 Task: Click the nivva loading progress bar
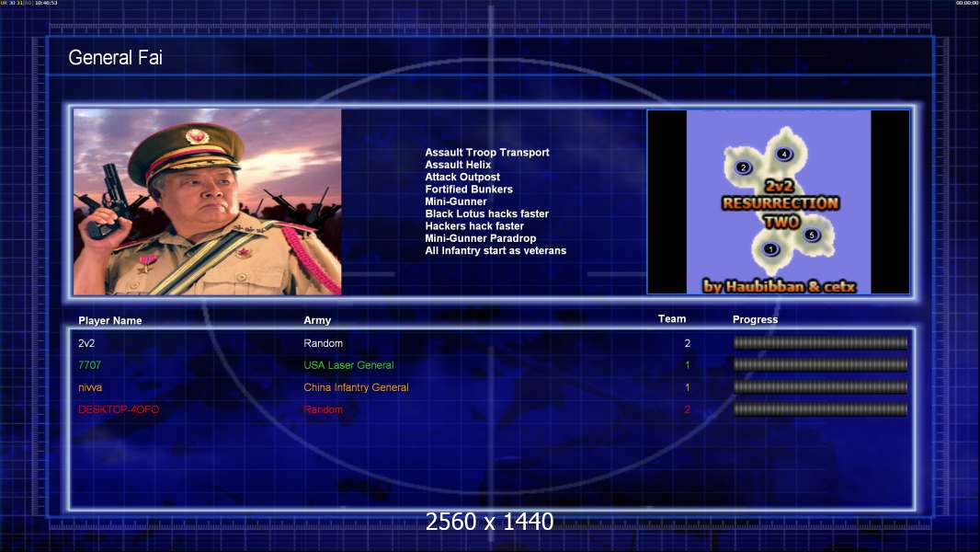click(x=820, y=387)
